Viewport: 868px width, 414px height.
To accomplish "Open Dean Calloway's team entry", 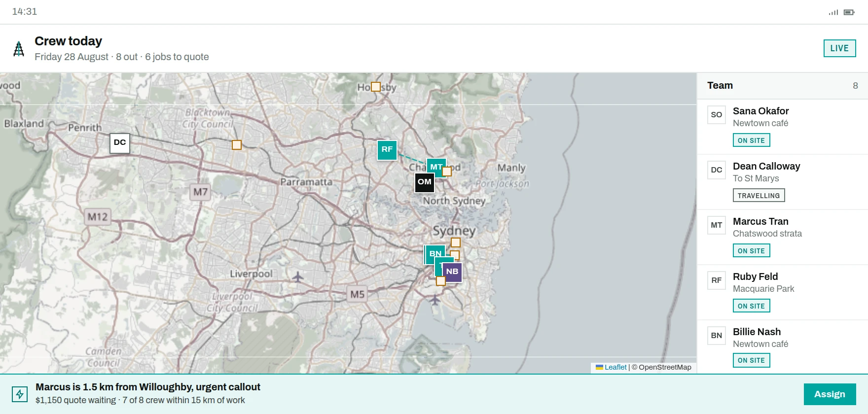I will [782, 182].
